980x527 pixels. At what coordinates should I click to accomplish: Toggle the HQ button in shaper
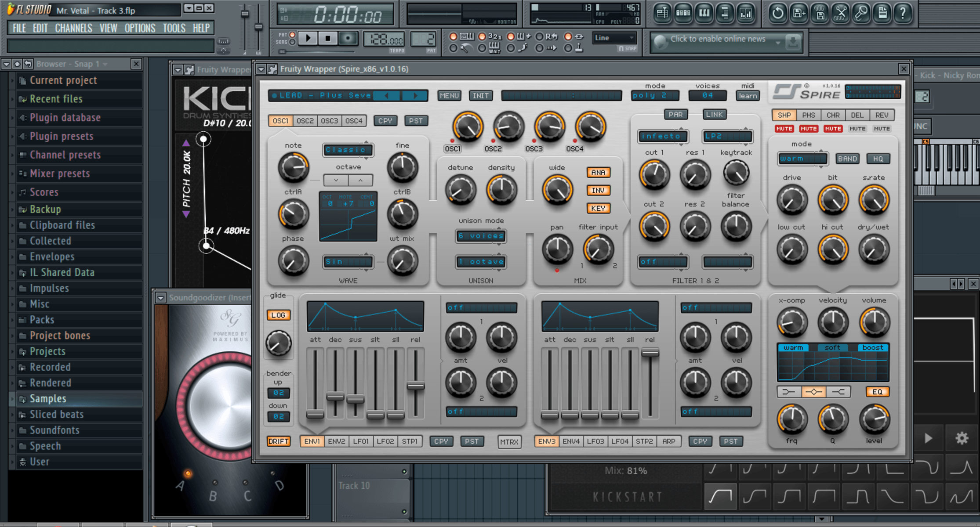tap(878, 159)
